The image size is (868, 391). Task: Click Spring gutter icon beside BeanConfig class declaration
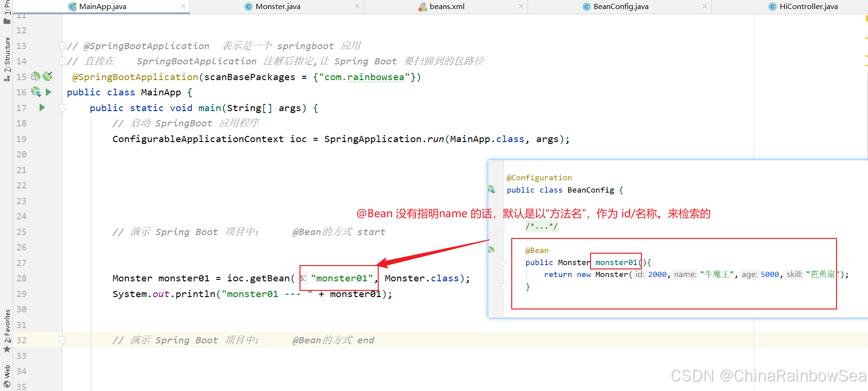pyautogui.click(x=492, y=190)
